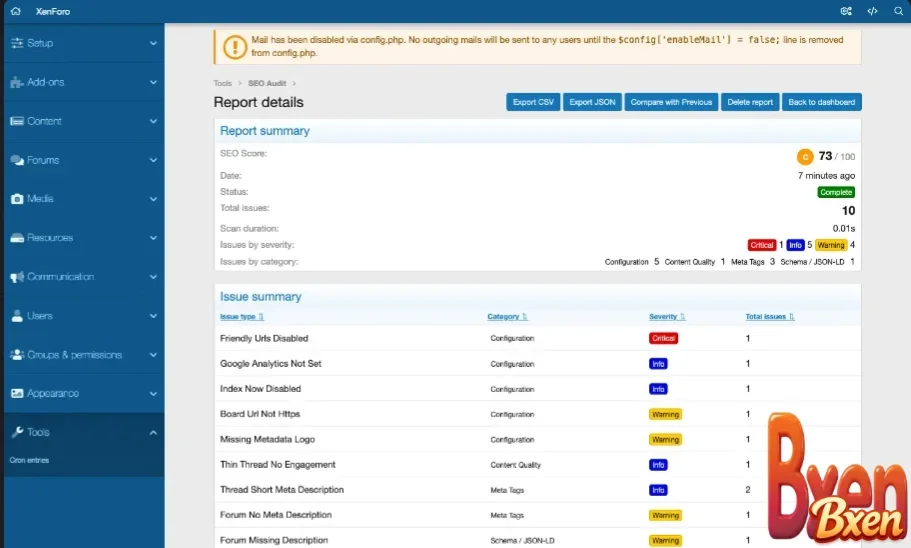Select the Google Analytics Not Set row
911x548 pixels.
point(537,364)
